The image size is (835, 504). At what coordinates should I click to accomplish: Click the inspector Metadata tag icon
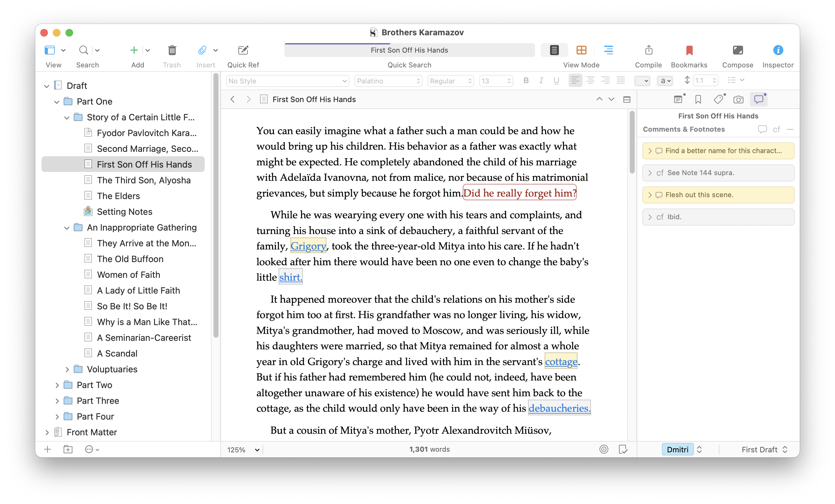(718, 100)
